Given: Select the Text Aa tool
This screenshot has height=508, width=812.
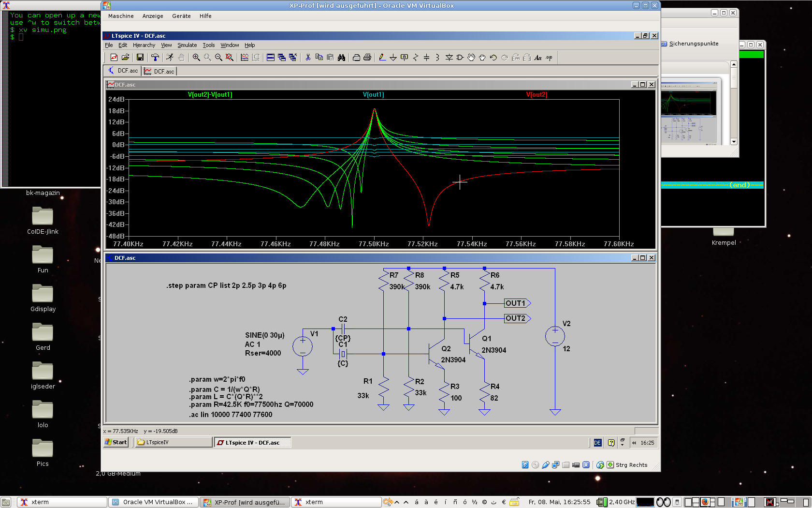Looking at the screenshot, I should (x=538, y=58).
